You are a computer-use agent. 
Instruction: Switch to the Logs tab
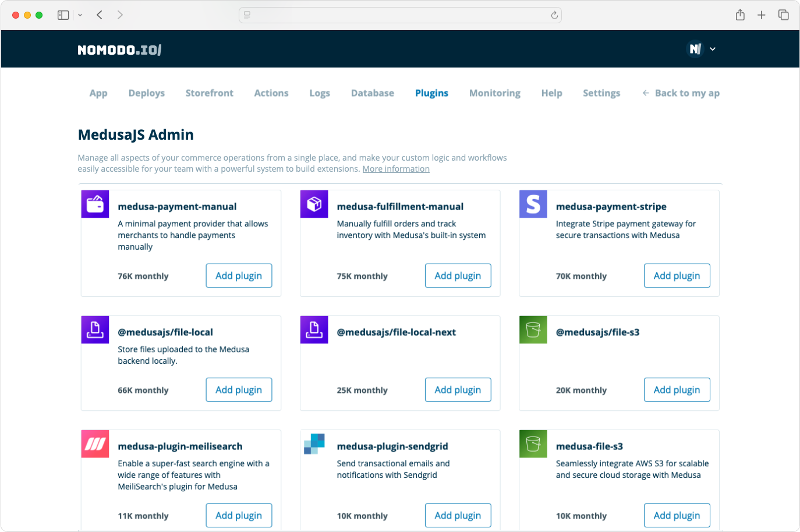tap(320, 93)
